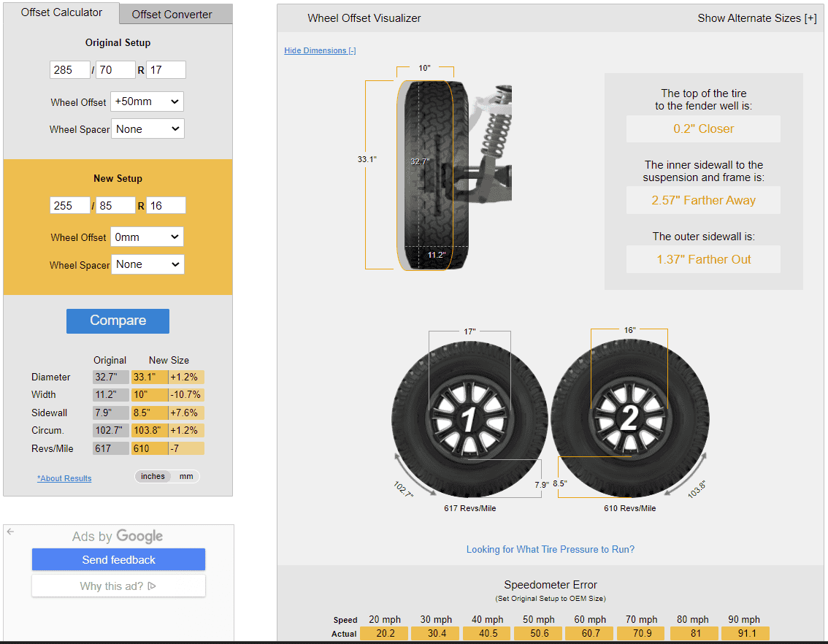Screen dimensions: 828x644
Task: Select the new circumference 103.8"
Action: click(150, 430)
